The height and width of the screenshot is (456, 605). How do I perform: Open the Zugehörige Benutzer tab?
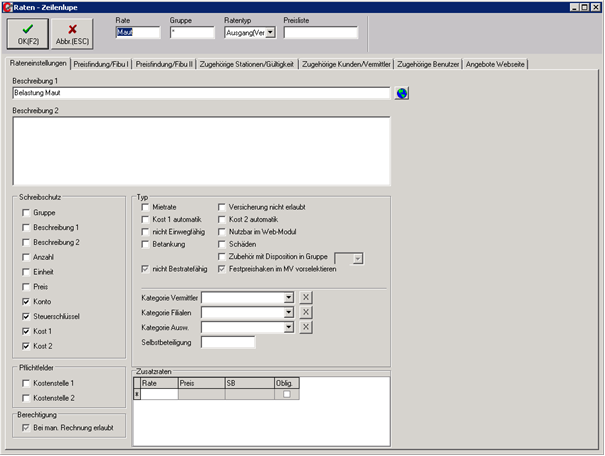pos(428,64)
